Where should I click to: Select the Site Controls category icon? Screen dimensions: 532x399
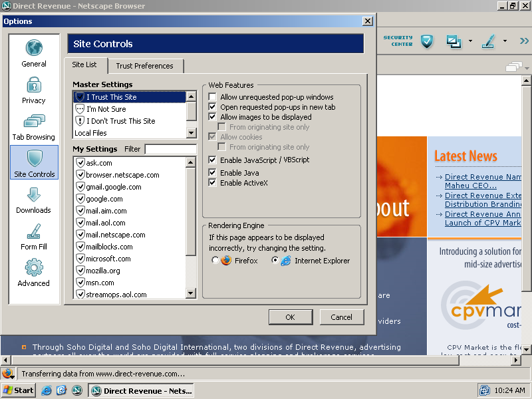35,158
